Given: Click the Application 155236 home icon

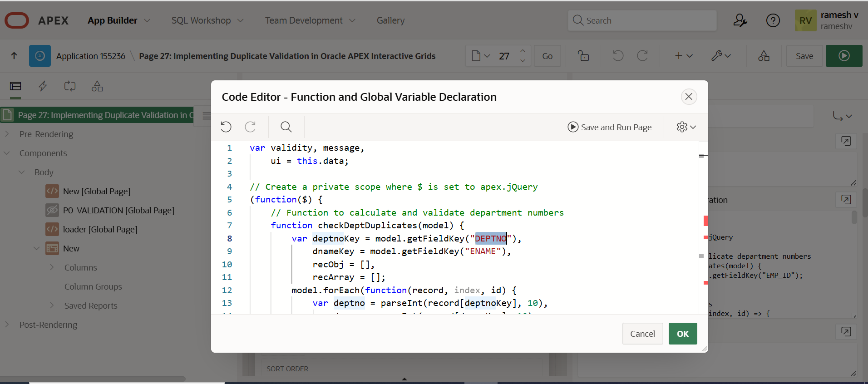Looking at the screenshot, I should tap(40, 56).
